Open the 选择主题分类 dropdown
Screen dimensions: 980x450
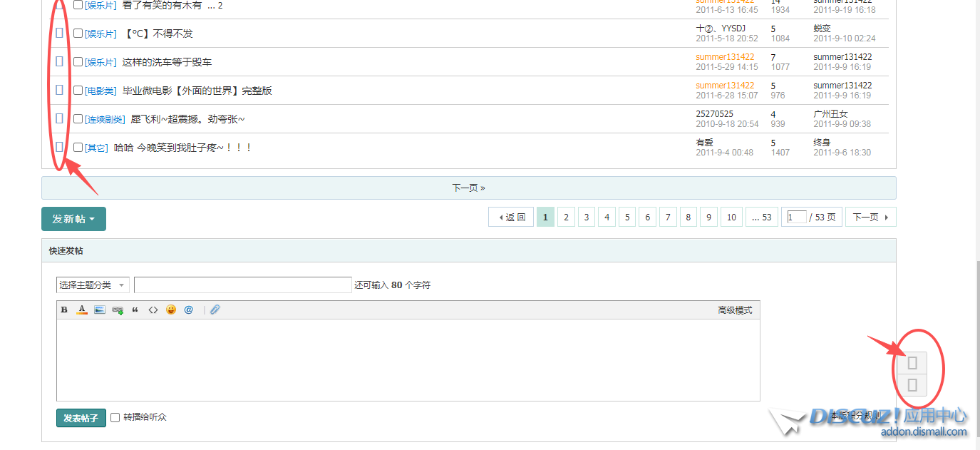(93, 285)
